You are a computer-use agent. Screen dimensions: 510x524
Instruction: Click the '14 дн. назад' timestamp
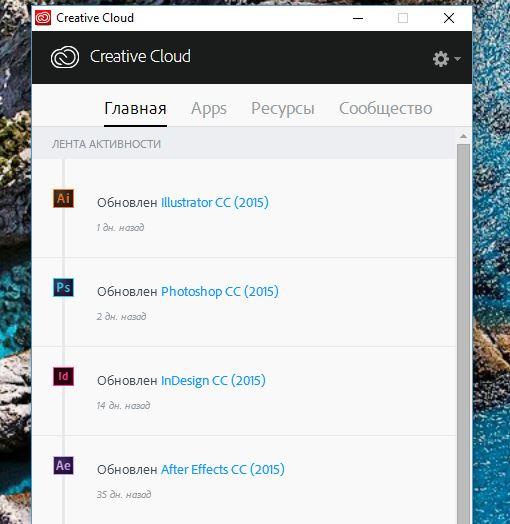(x=123, y=405)
